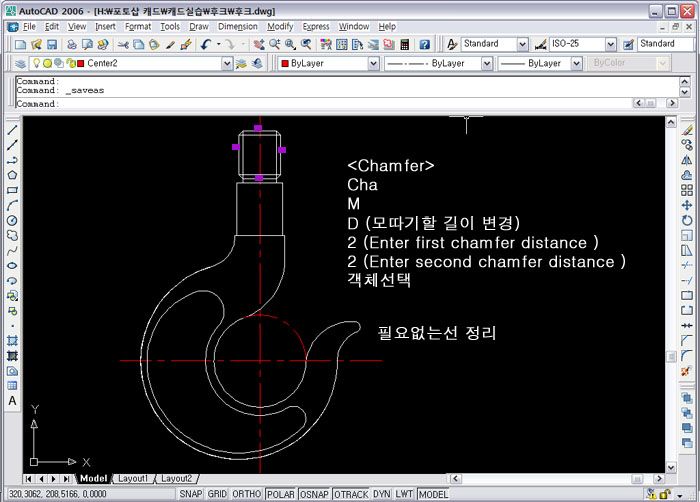Image resolution: width=700 pixels, height=502 pixels.
Task: Select the Chamfer modify tool
Action: tap(687, 341)
